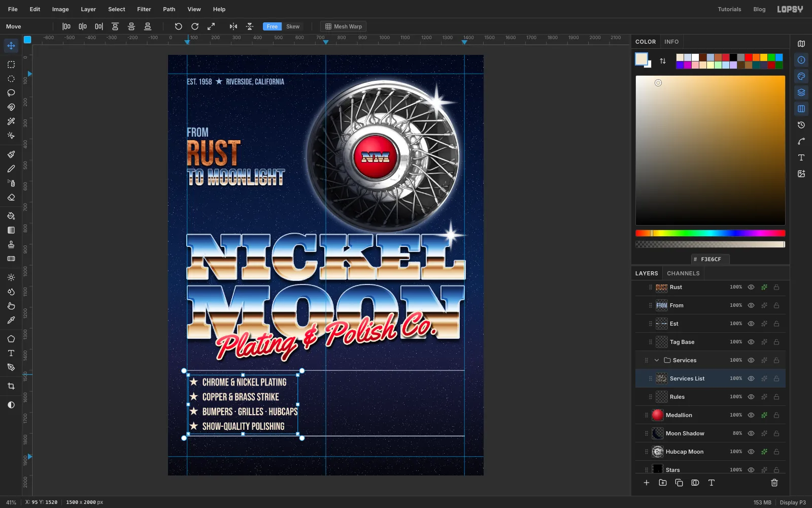Click the foreground color swatch
The height and width of the screenshot is (508, 812).
click(641, 59)
